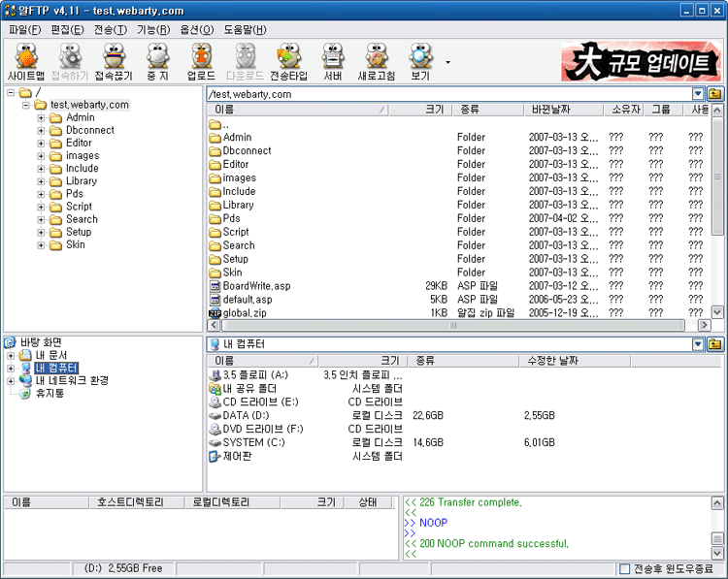Click the 보기 view icon
This screenshot has height=579, width=728.
coord(419,61)
